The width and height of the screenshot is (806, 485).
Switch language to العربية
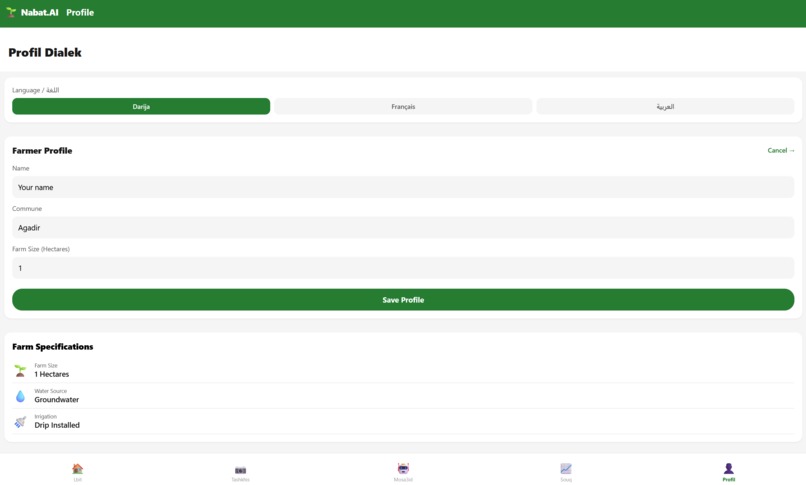coord(665,106)
